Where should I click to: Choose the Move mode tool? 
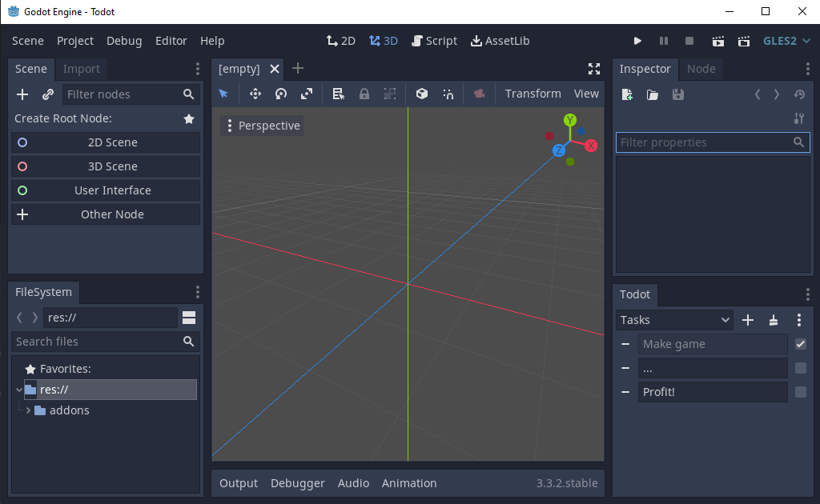(255, 94)
